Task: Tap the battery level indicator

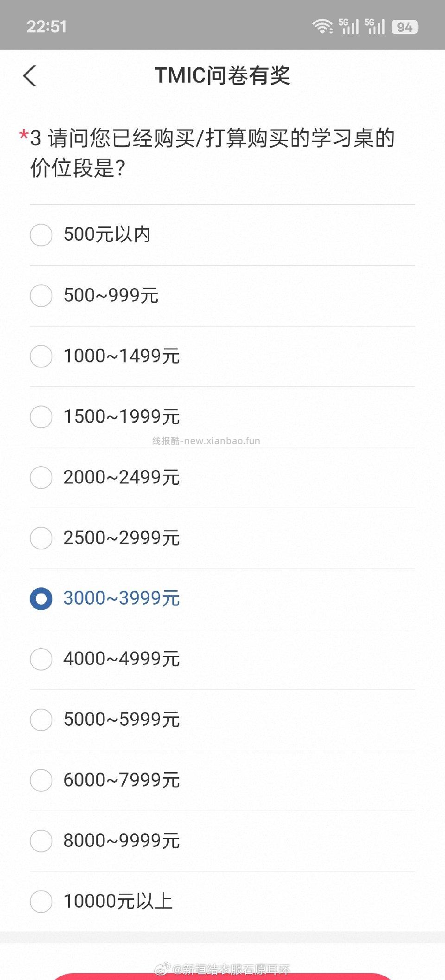Action: (404, 27)
